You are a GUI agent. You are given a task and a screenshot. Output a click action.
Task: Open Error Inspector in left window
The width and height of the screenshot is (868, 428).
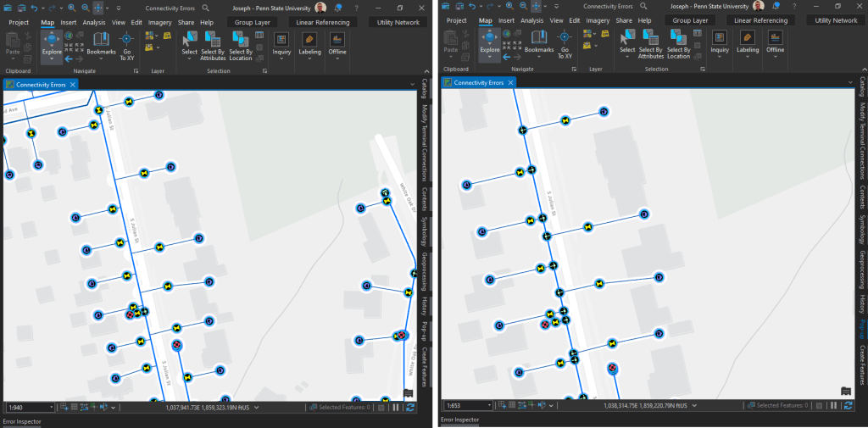[21, 420]
